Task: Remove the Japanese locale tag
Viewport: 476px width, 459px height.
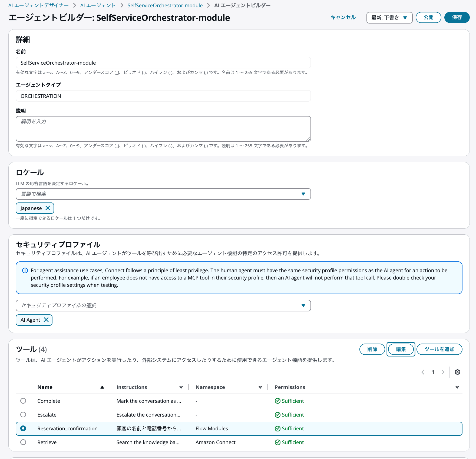Action: tap(48, 208)
